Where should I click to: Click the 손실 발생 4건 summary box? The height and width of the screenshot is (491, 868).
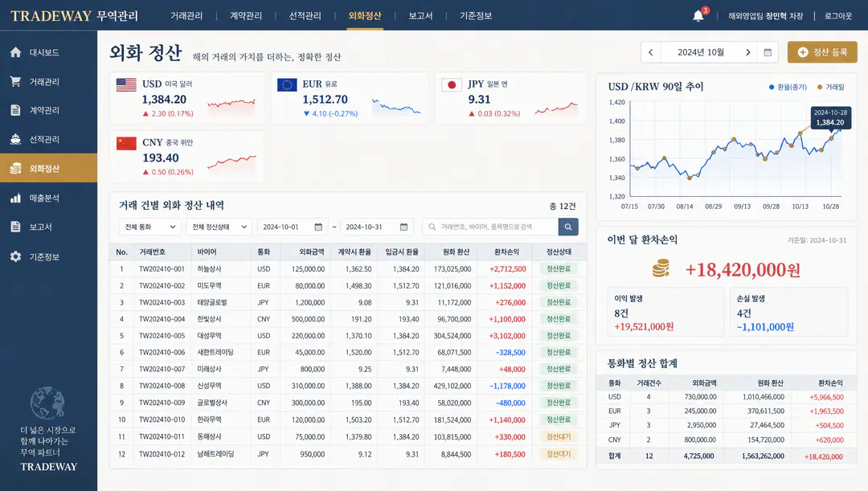coord(789,312)
